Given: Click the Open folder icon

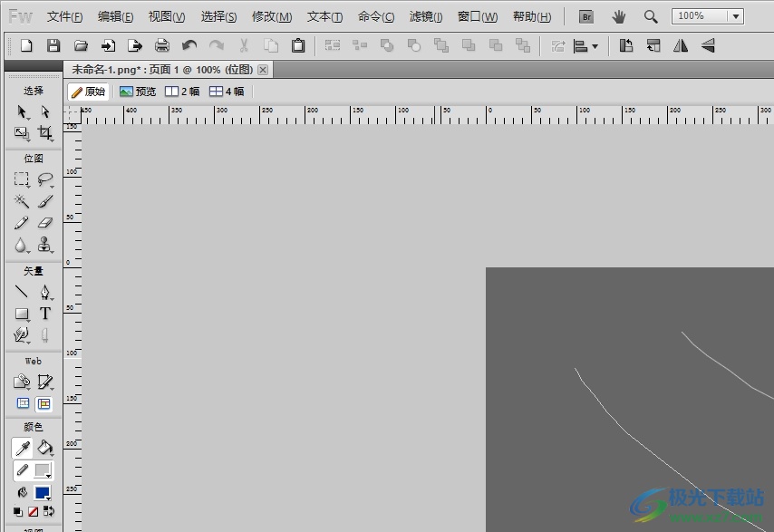Looking at the screenshot, I should [x=81, y=46].
